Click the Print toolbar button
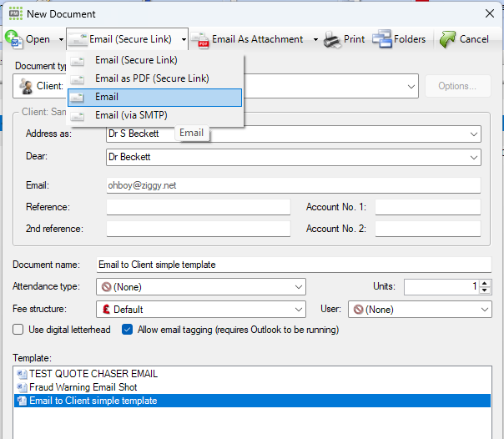Viewport: 504px width, 439px height. (345, 39)
